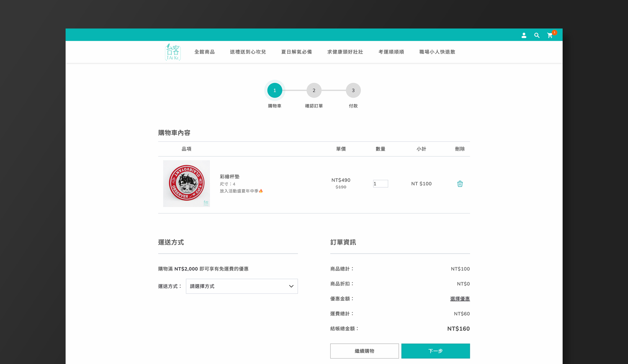Image resolution: width=628 pixels, height=364 pixels.
Task: Open 送禮送到心坎兒 menu item
Action: click(248, 52)
